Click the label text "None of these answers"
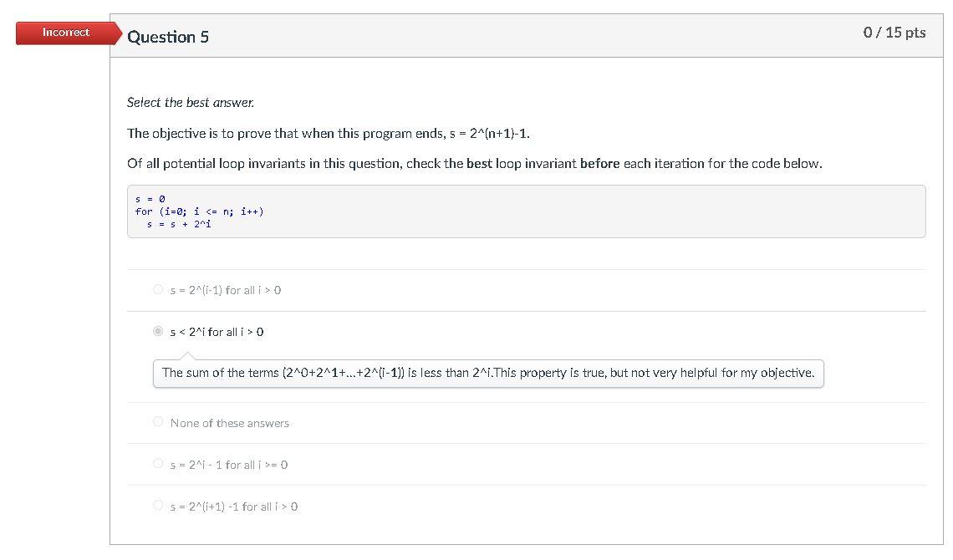 pyautogui.click(x=229, y=422)
